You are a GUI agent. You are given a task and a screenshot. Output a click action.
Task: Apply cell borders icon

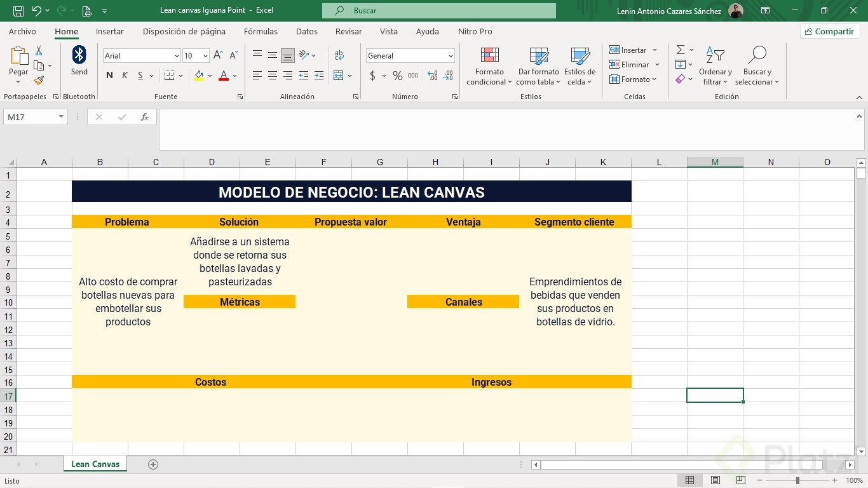coord(169,76)
